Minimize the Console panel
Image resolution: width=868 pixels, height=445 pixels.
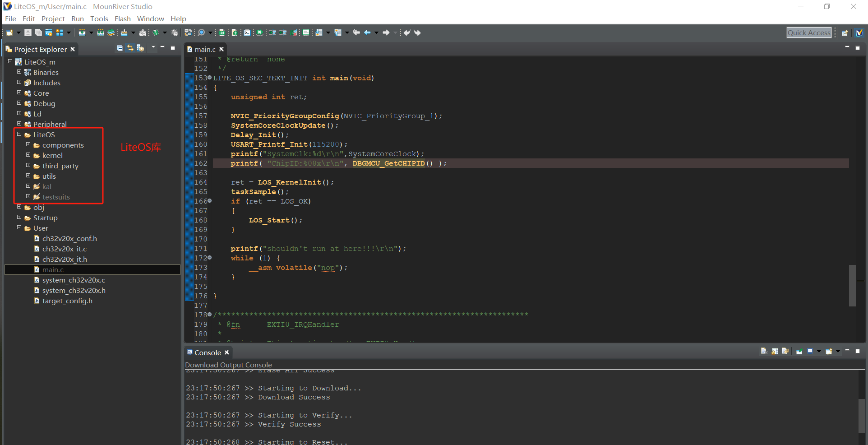(847, 350)
